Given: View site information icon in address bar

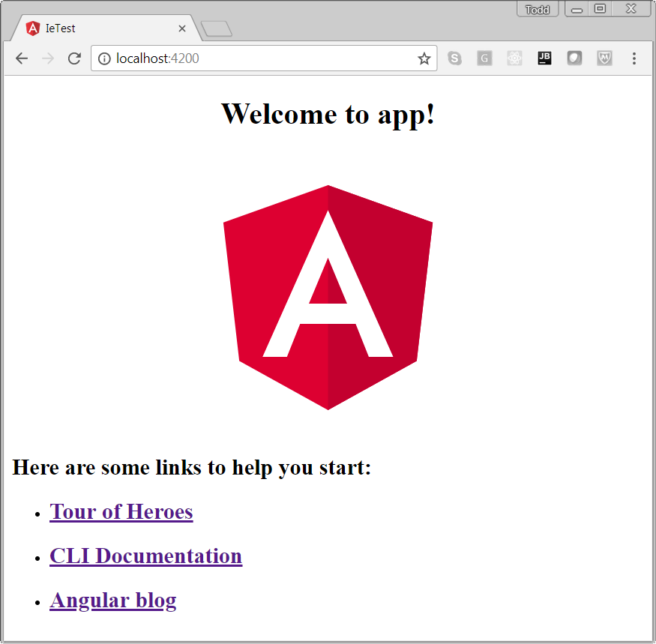Looking at the screenshot, I should (104, 58).
